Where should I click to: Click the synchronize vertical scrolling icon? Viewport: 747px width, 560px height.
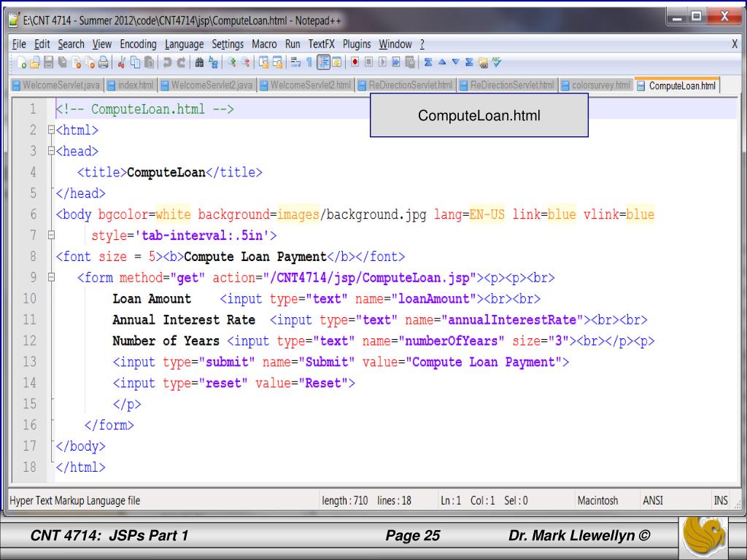point(263,63)
